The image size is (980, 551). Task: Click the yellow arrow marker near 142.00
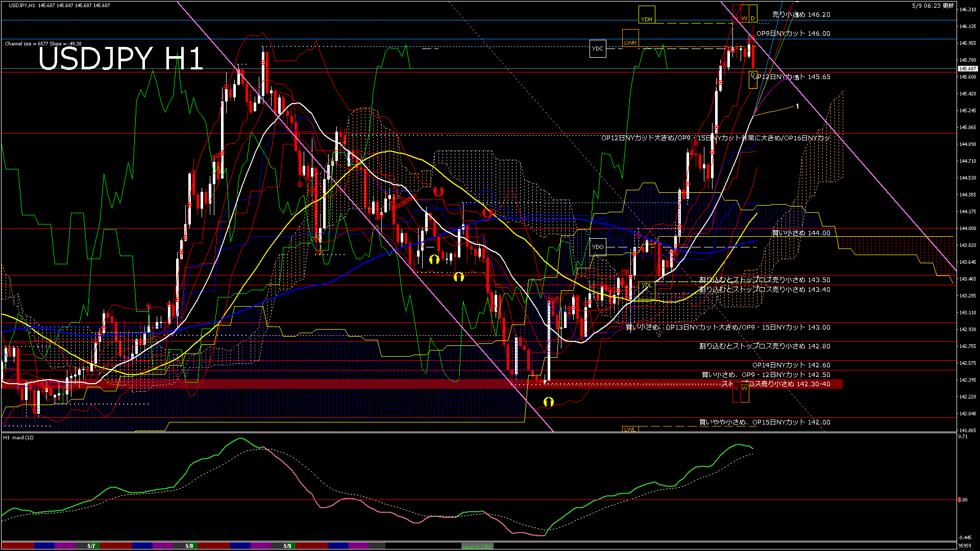pyautogui.click(x=549, y=403)
